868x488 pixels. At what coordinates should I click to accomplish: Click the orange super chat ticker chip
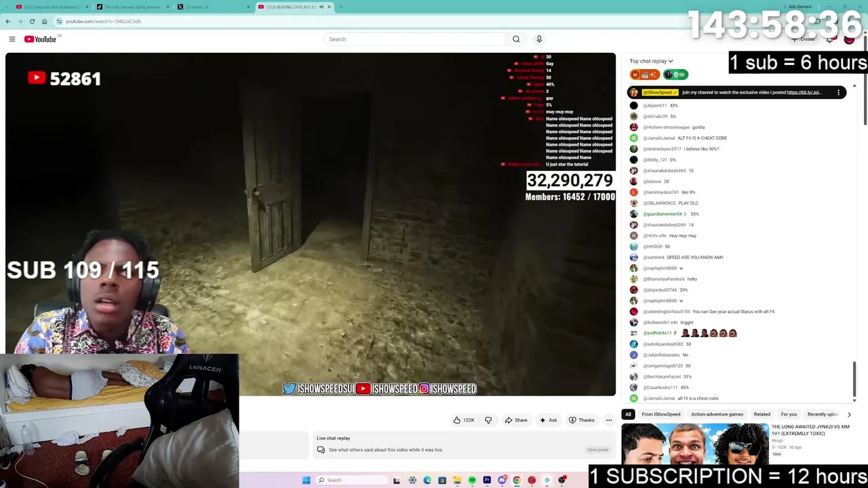coord(645,75)
